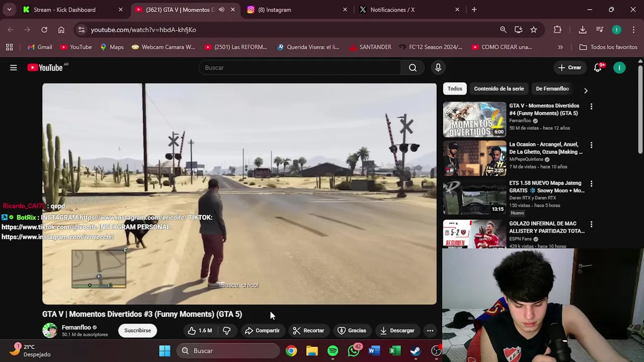644x362 pixels.
Task: Open the YouTube notifications bell
Action: click(x=598, y=67)
